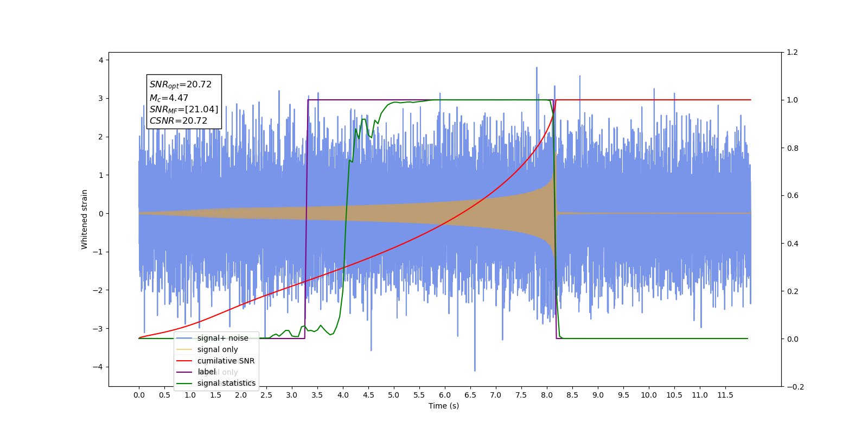Click the x-axis tick label 8.0
This screenshot has width=868, height=434.
pyautogui.click(x=547, y=395)
